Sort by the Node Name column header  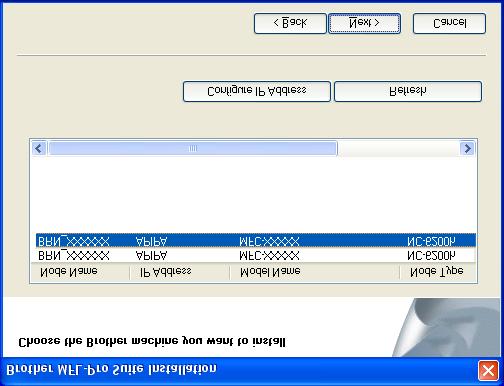(x=80, y=272)
